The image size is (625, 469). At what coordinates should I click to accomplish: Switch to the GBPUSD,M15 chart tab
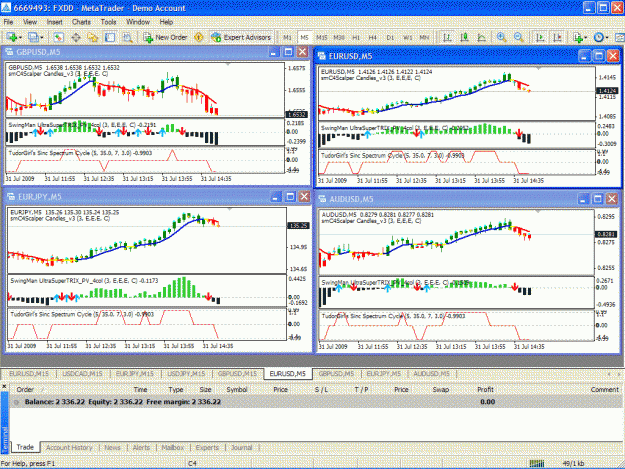click(238, 374)
